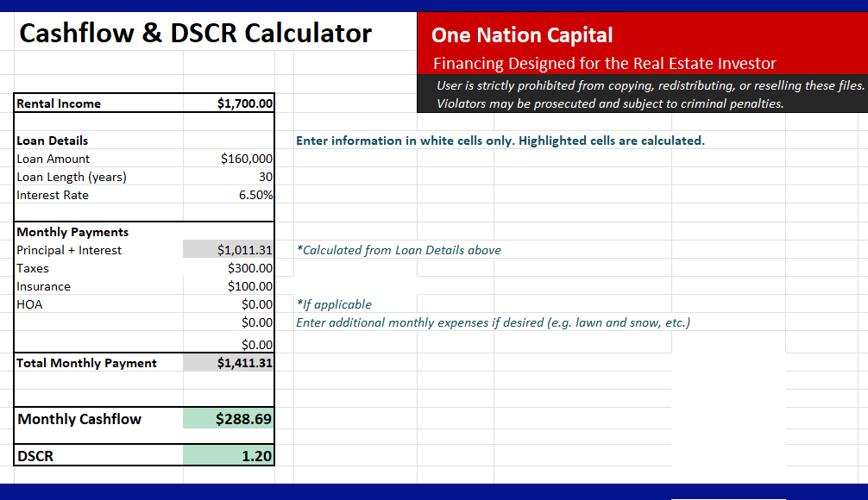Select the Rental Income value $1,700.00 cell
The image size is (868, 500).
(x=229, y=103)
